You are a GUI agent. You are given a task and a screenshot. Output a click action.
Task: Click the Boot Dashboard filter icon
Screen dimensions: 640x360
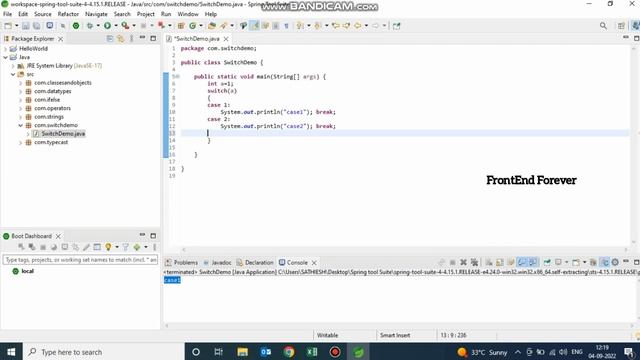[x=126, y=247]
